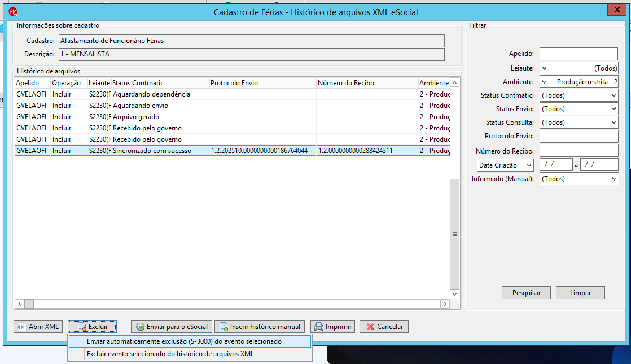Click the end date field
631x364 pixels.
(x=599, y=164)
